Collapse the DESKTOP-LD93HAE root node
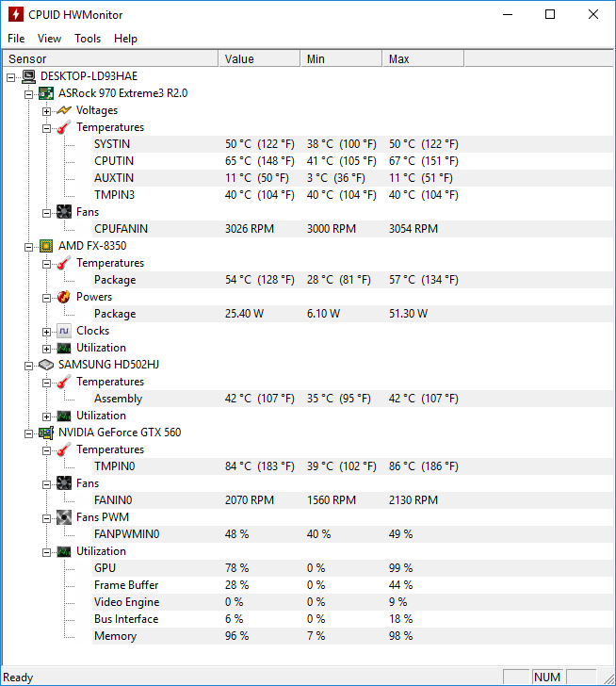Image resolution: width=616 pixels, height=686 pixels. click(x=11, y=78)
